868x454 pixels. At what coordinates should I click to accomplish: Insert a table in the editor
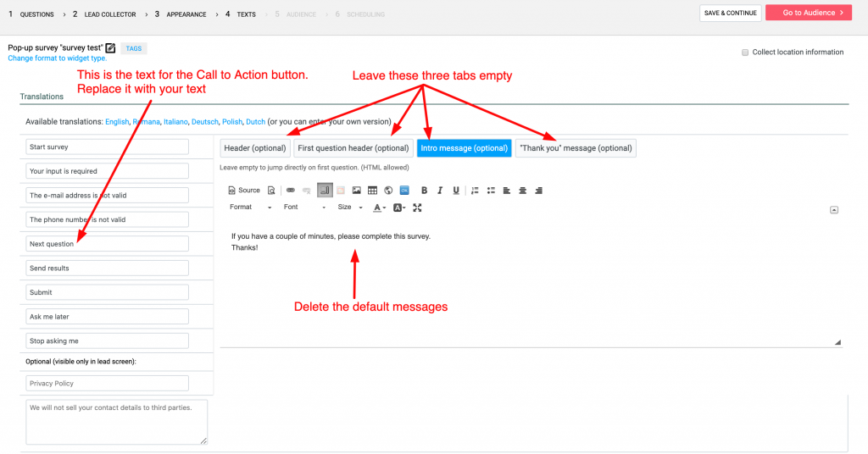(x=372, y=191)
